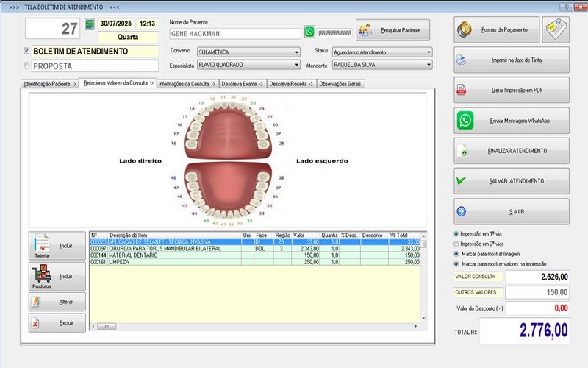Print using Imprimir na Jato de Tinta
This screenshot has width=588, height=368.
click(511, 60)
